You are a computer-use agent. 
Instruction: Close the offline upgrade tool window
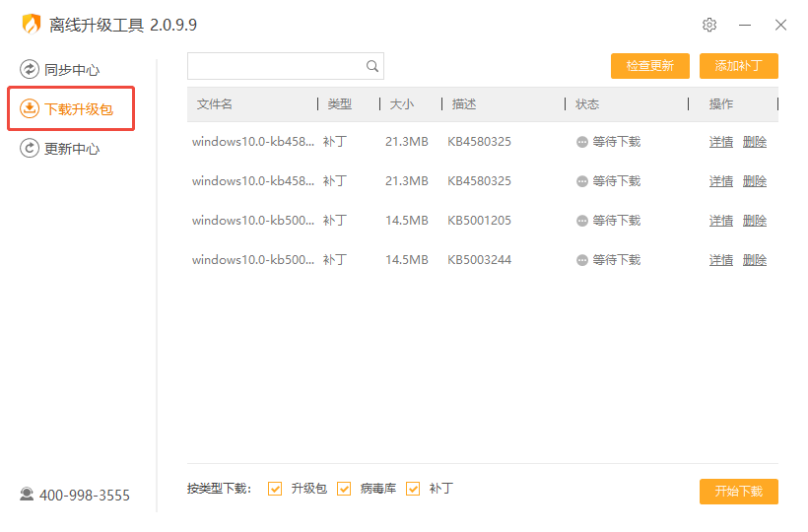[x=780, y=25]
